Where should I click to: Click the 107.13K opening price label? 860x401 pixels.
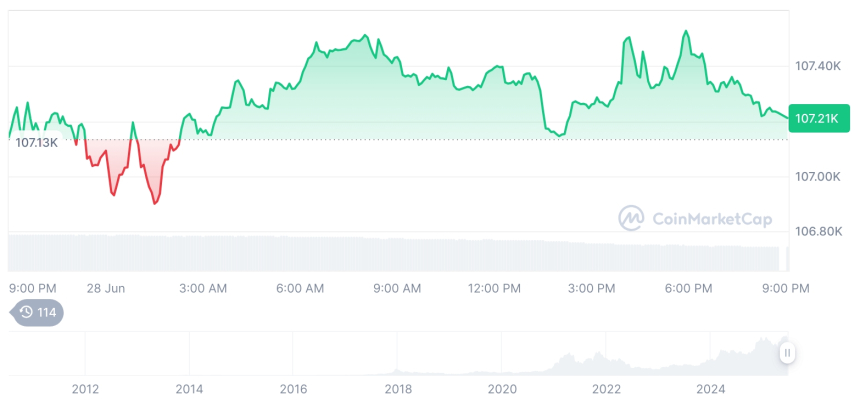pyautogui.click(x=37, y=142)
